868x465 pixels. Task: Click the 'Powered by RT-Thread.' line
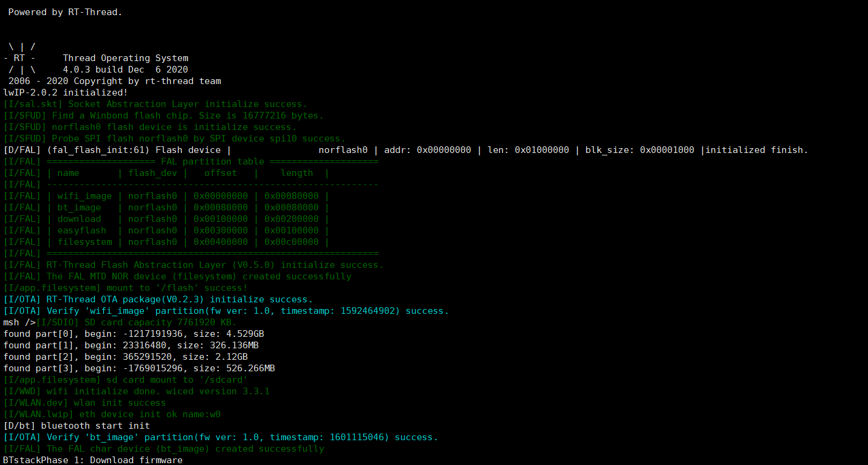coord(65,12)
